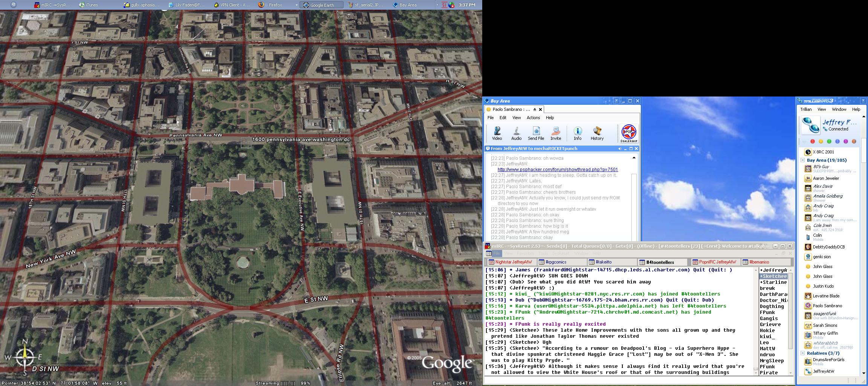Click the blue connection status orb
Screen dimensions: 868x386
[x=837, y=141]
